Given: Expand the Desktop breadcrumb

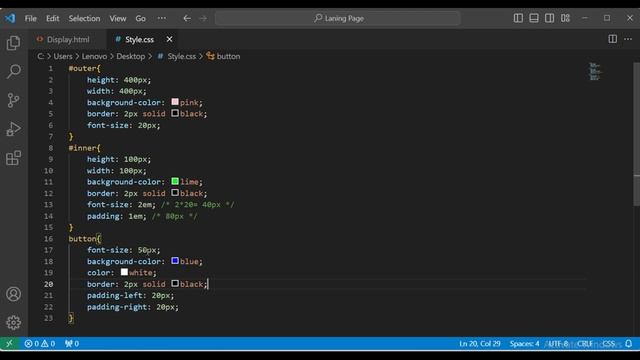Looking at the screenshot, I should [x=131, y=56].
